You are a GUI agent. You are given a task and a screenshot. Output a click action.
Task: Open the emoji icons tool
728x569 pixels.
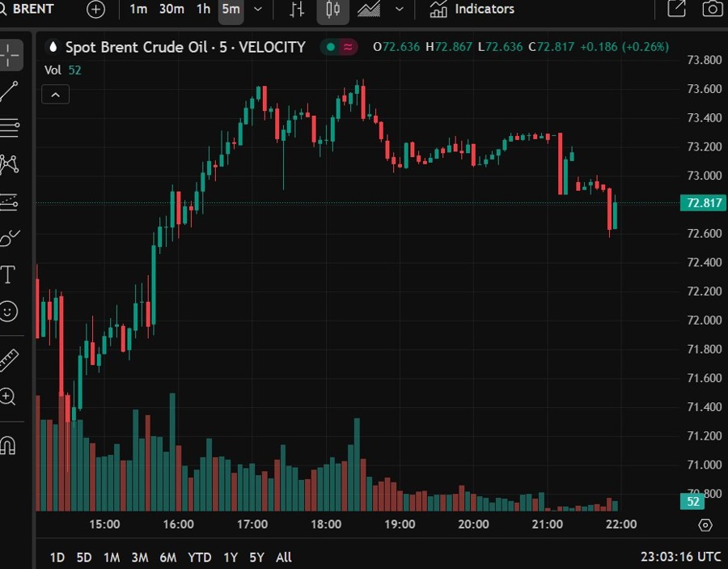(8, 311)
